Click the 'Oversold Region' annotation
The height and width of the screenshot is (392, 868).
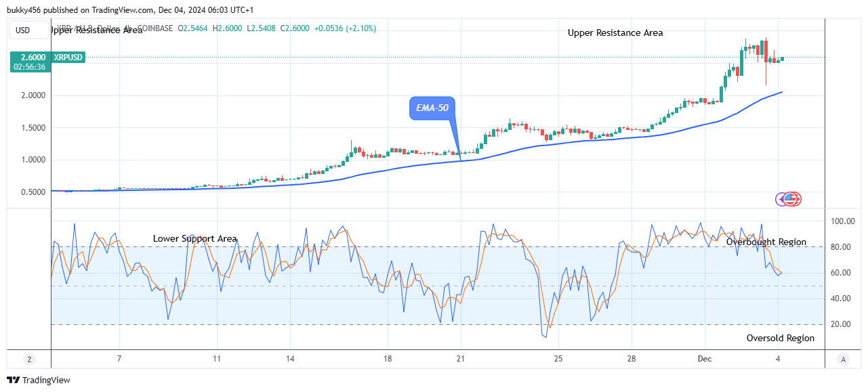[781, 338]
